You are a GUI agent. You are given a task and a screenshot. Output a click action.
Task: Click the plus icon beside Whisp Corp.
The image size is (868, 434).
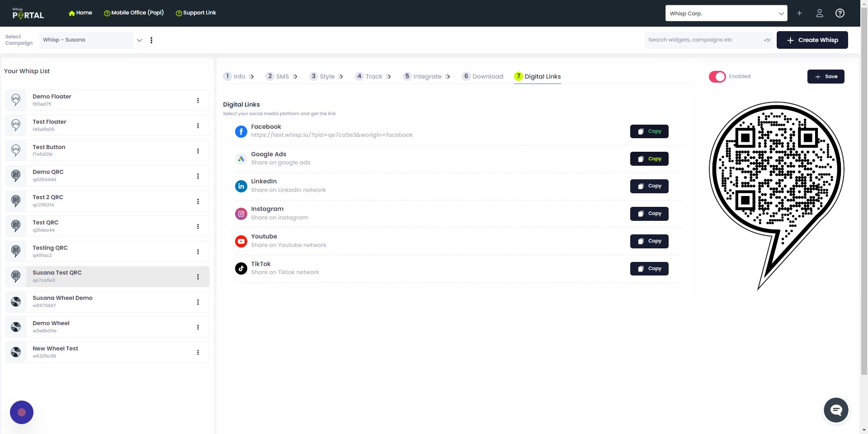point(799,13)
